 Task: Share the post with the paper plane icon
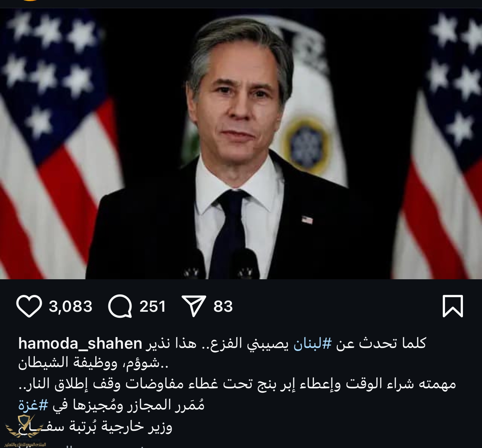tap(194, 306)
